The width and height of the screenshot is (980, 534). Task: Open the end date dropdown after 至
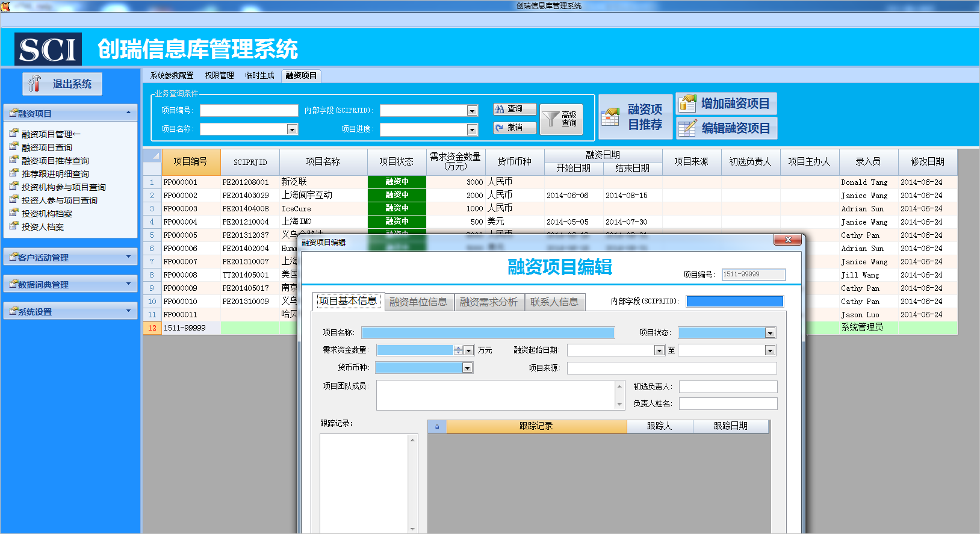point(770,350)
